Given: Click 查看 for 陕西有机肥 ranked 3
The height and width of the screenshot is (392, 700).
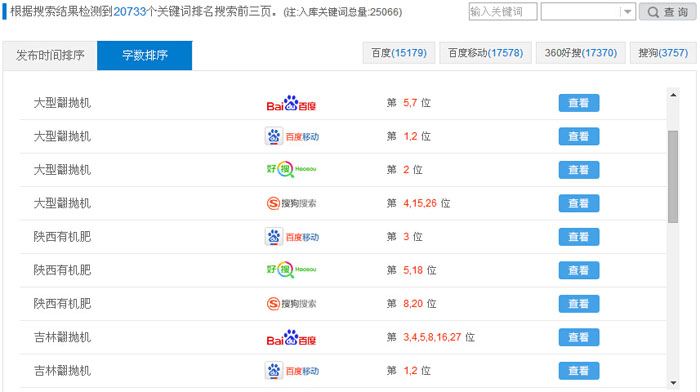Looking at the screenshot, I should (x=579, y=237).
